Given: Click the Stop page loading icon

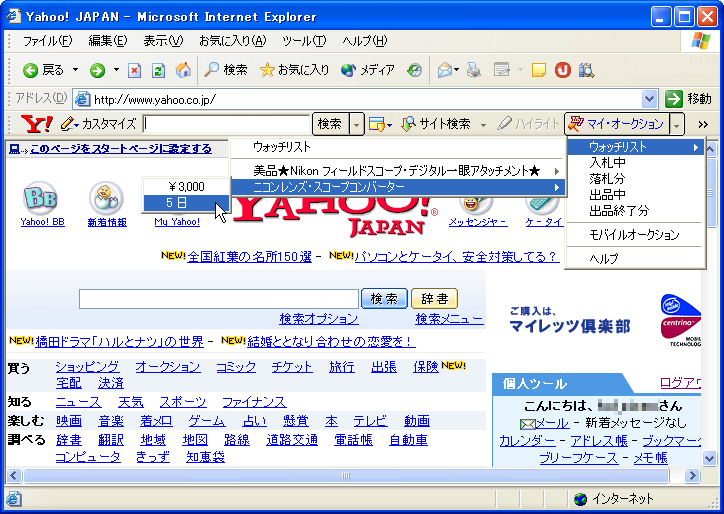Looking at the screenshot, I should coord(134,70).
